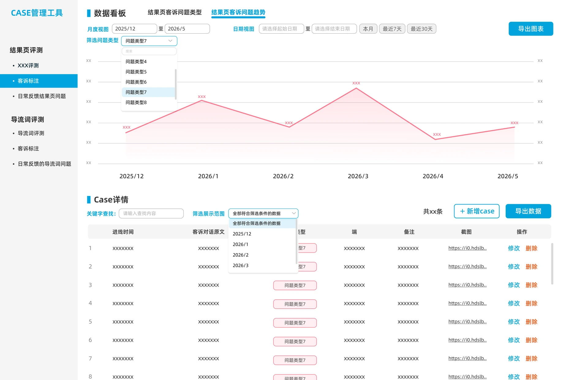Open the screenshot link in row 2

(467, 266)
